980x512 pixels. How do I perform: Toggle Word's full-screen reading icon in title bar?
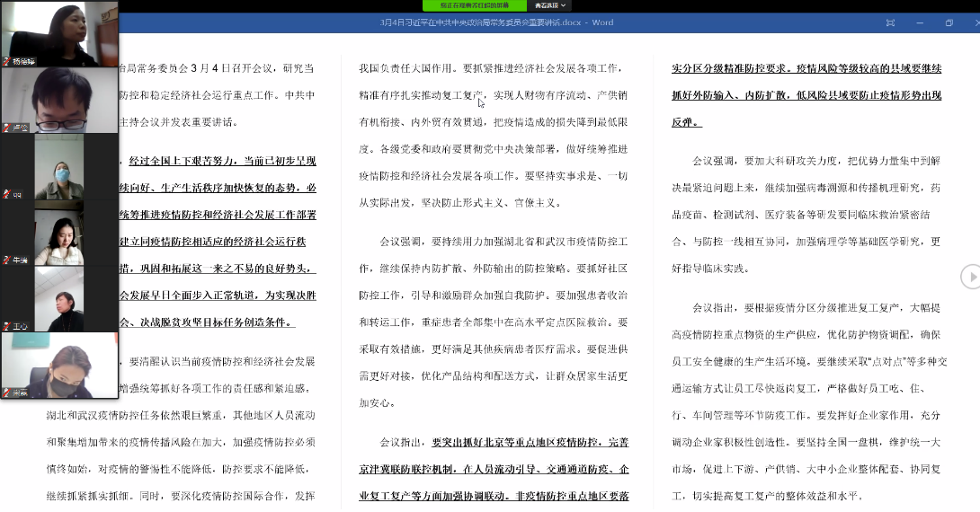point(889,22)
